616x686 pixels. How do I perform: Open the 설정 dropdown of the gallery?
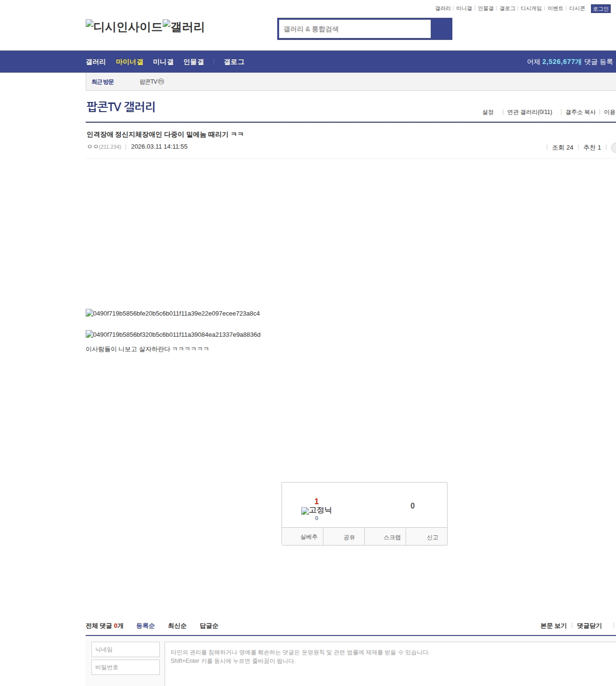coord(488,112)
